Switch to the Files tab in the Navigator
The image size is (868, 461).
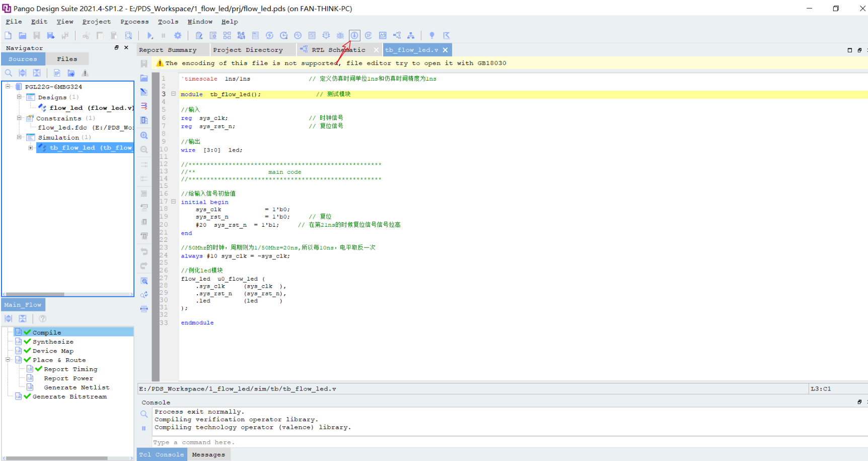coord(67,59)
